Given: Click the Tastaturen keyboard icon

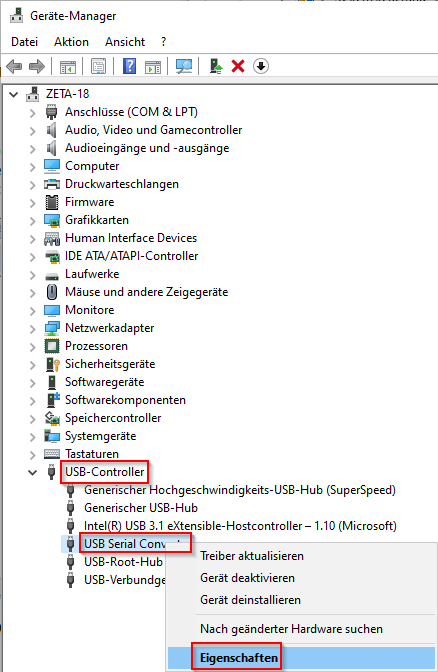Looking at the screenshot, I should pos(52,453).
